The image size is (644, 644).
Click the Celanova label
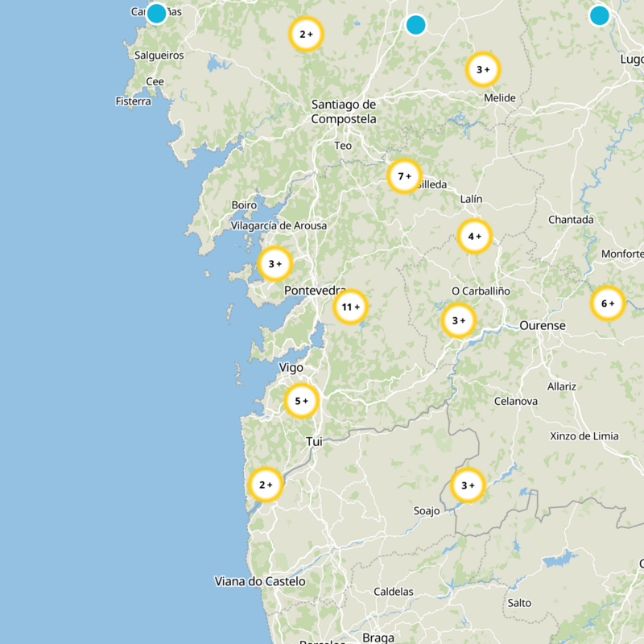click(x=515, y=401)
